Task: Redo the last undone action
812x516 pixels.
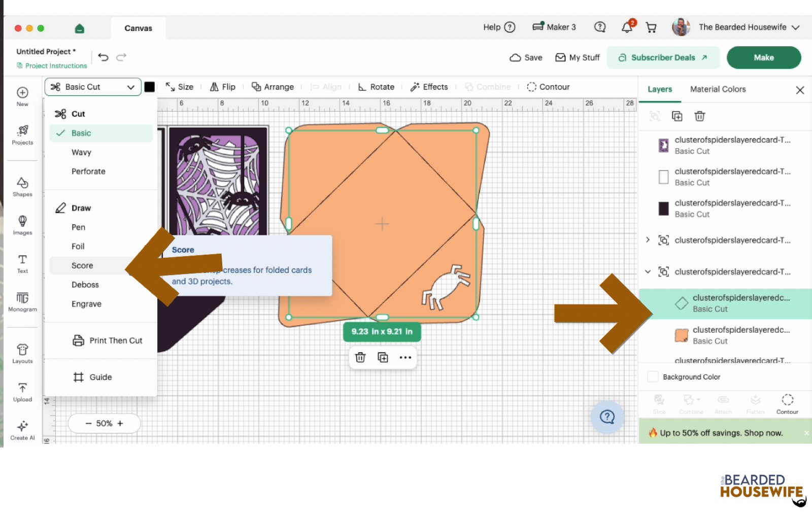Action: 121,57
